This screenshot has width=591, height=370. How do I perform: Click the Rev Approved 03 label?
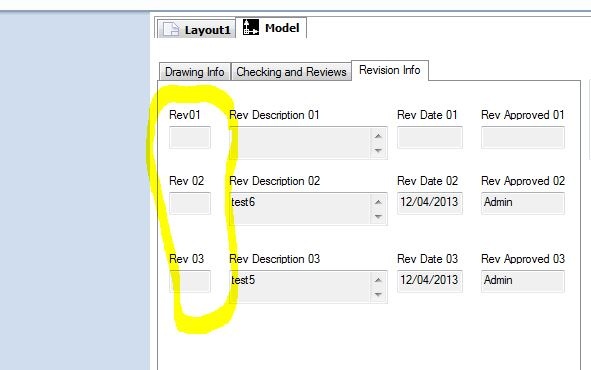point(523,259)
